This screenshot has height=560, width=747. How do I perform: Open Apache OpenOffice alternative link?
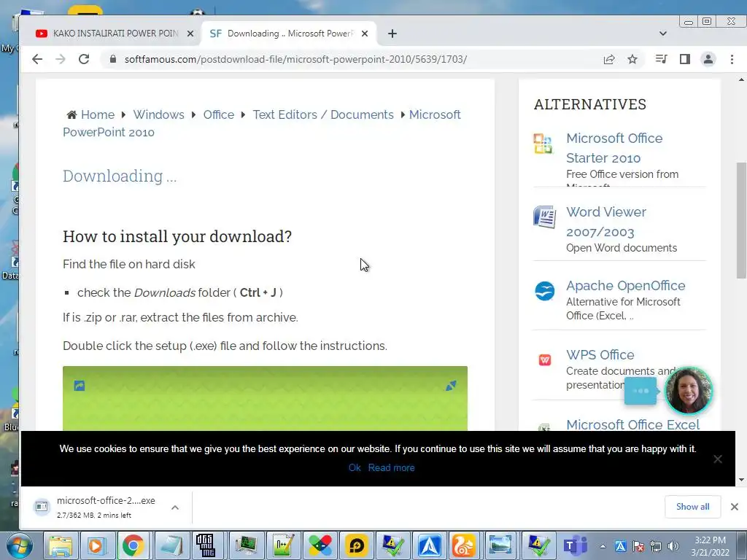pos(625,285)
